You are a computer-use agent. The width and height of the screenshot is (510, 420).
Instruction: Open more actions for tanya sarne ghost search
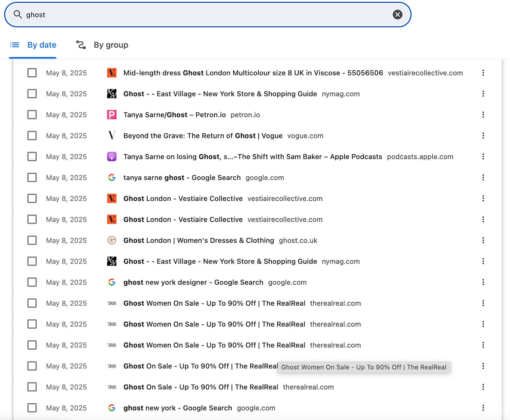click(x=483, y=177)
